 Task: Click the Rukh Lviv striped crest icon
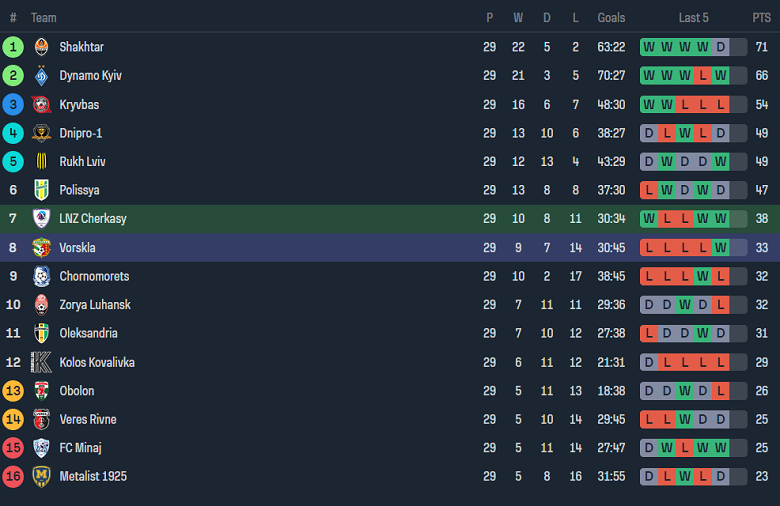(41, 162)
